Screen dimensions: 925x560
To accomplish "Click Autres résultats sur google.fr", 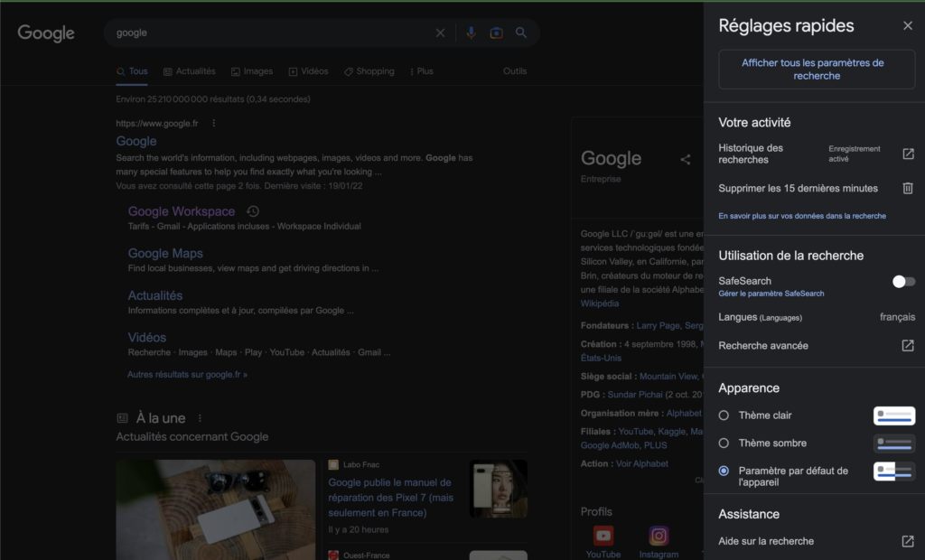I will [x=187, y=375].
